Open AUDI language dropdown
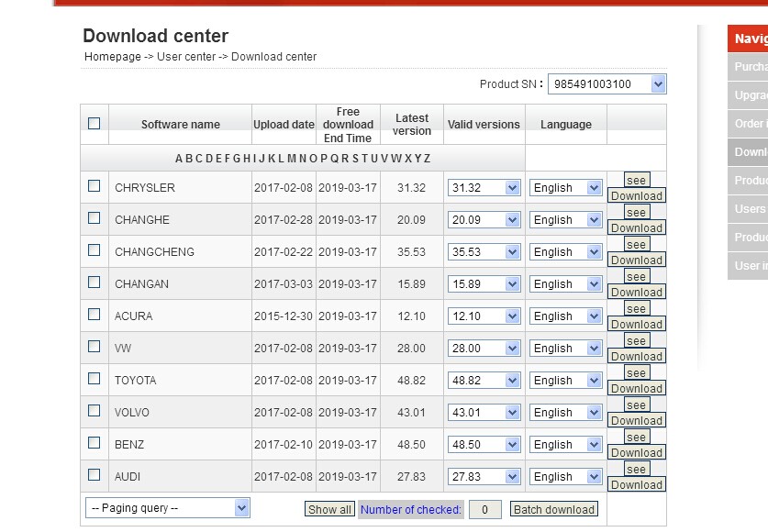768x532 pixels. point(566,477)
